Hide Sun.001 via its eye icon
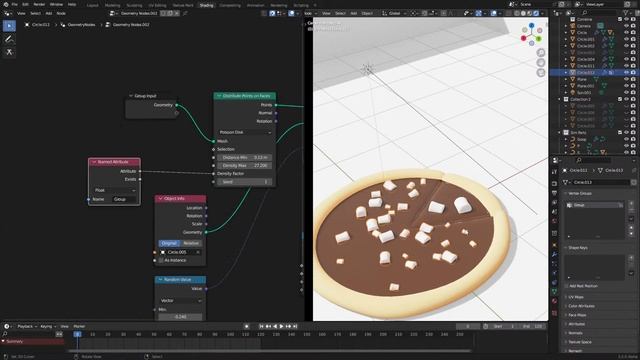Viewport: 640px width, 360px height. coord(626,93)
